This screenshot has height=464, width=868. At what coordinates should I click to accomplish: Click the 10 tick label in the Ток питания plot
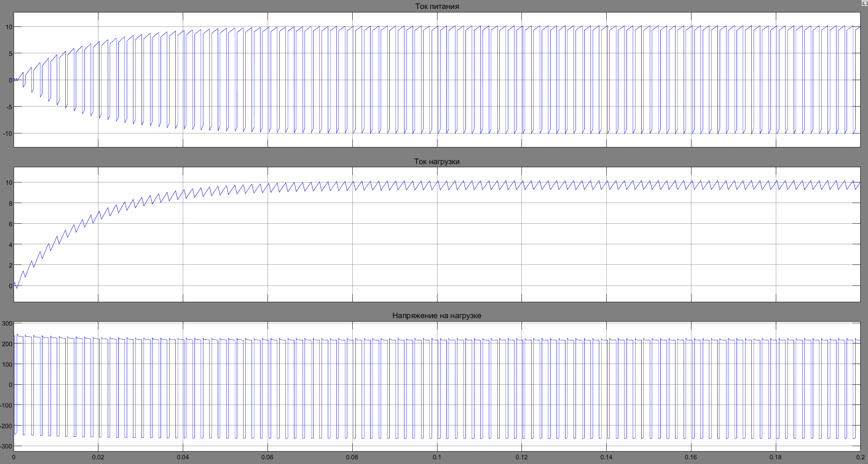[x=9, y=27]
